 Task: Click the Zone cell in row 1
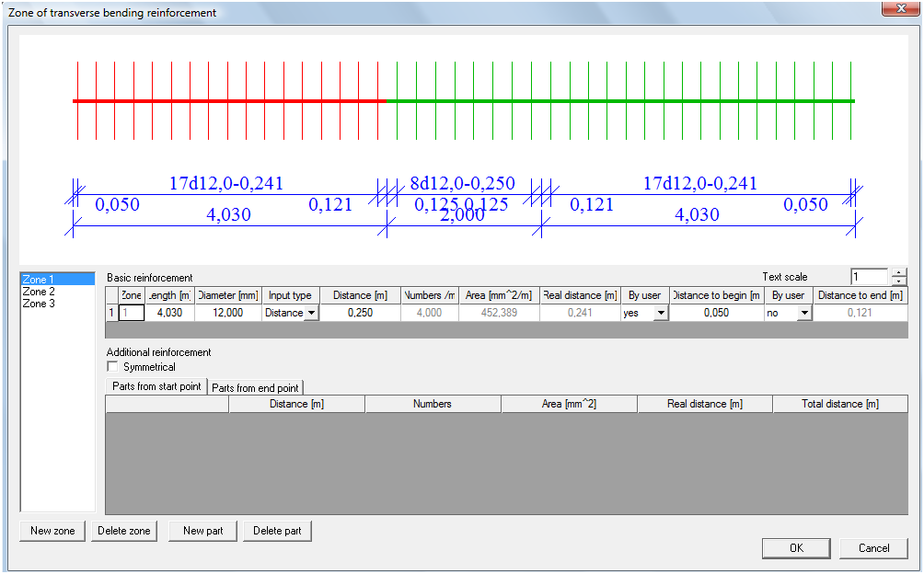[132, 313]
